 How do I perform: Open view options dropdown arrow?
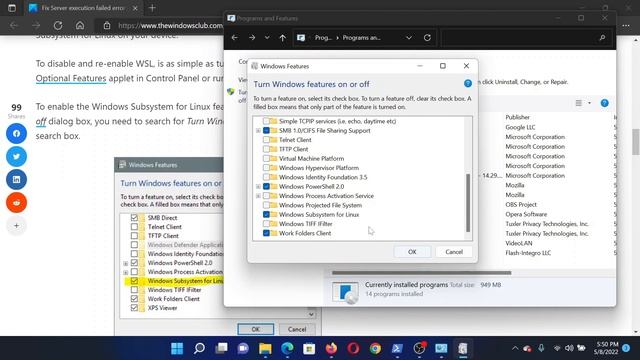[589, 103]
